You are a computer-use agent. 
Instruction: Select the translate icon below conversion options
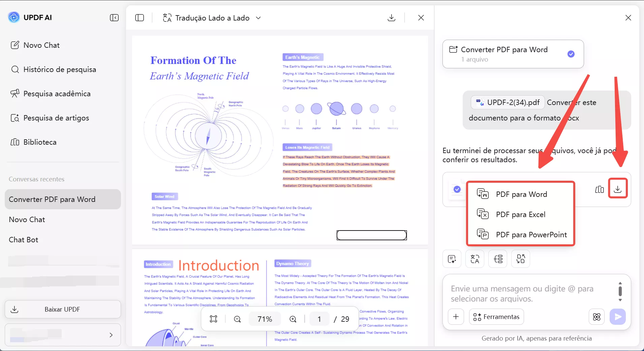click(475, 259)
